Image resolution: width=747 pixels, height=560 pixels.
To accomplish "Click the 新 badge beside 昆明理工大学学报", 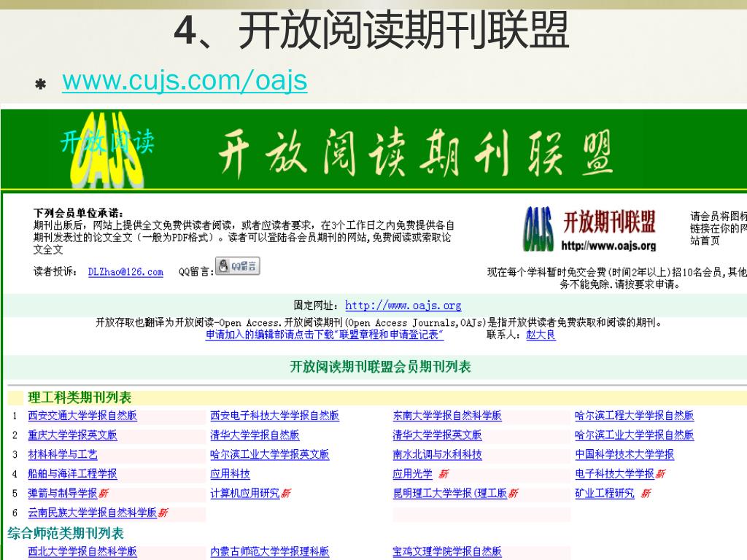I will coord(513,494).
